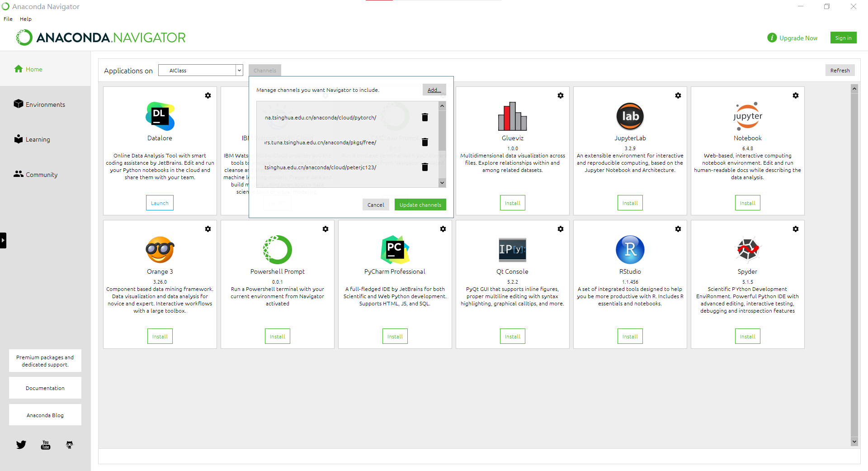868x471 pixels.
Task: Click the Orange 3 logo
Action: coord(160,250)
